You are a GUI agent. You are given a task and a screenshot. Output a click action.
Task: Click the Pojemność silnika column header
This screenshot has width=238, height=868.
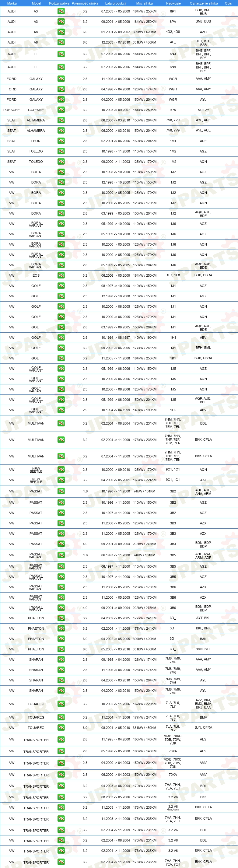click(x=85, y=3)
